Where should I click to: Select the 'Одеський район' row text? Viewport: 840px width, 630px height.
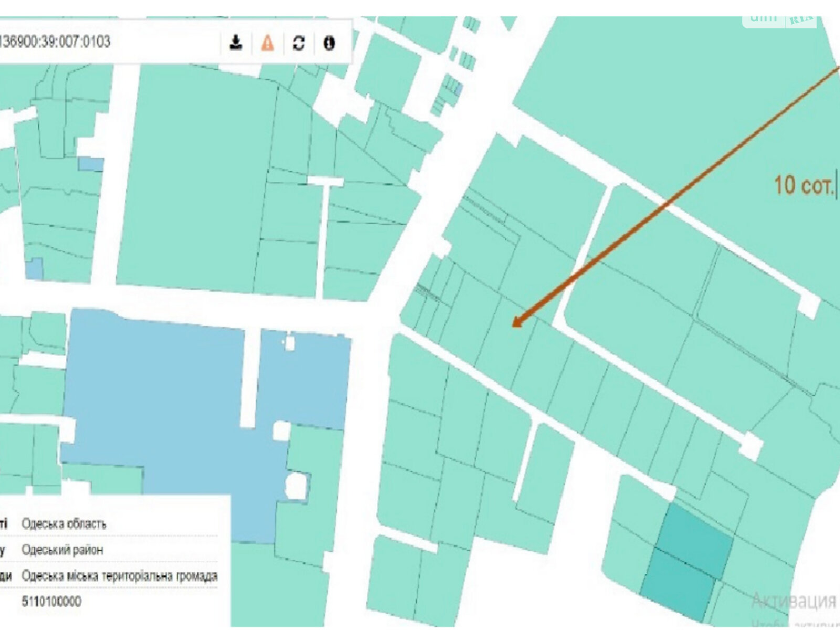click(x=62, y=550)
